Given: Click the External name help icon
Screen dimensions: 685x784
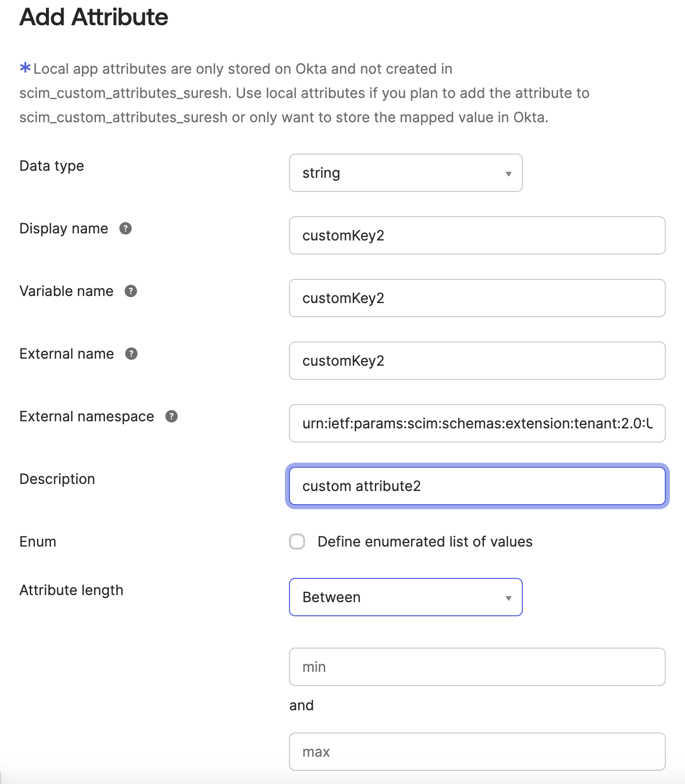Looking at the screenshot, I should click(131, 354).
